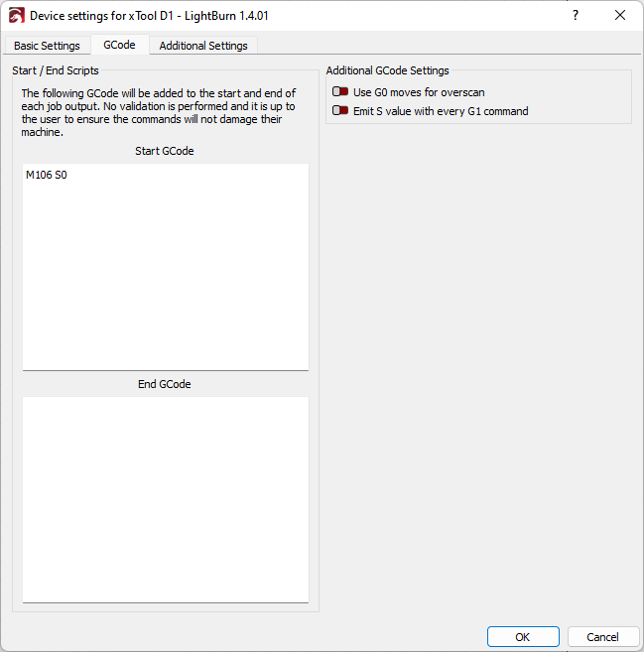Image resolution: width=644 pixels, height=652 pixels.
Task: Toggle Emit S value with every G1 command
Action: click(340, 110)
